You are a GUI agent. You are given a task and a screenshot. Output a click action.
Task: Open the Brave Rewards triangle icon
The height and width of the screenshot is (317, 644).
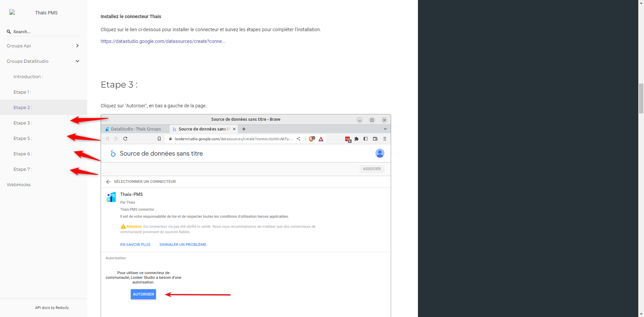321,139
